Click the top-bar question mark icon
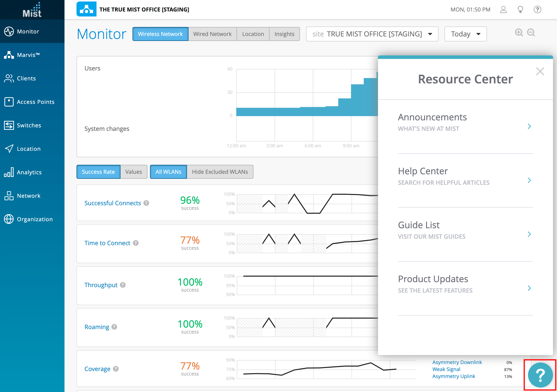The image size is (557, 392). click(x=537, y=10)
